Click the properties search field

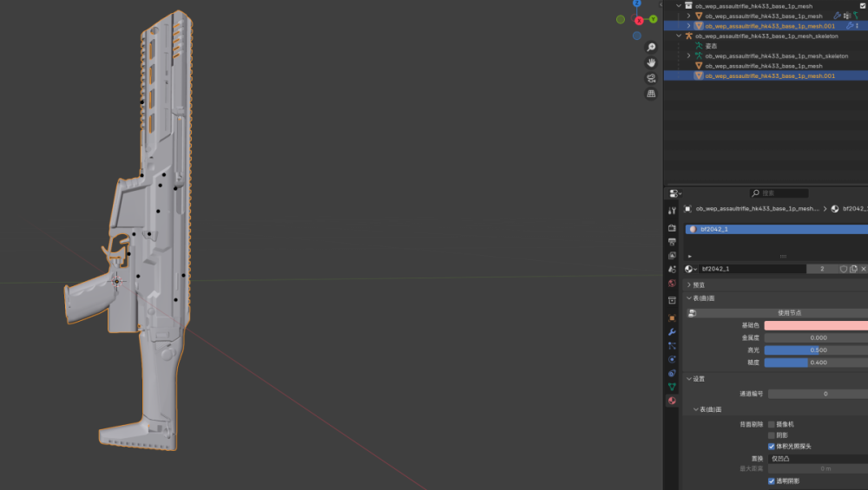[x=779, y=193]
